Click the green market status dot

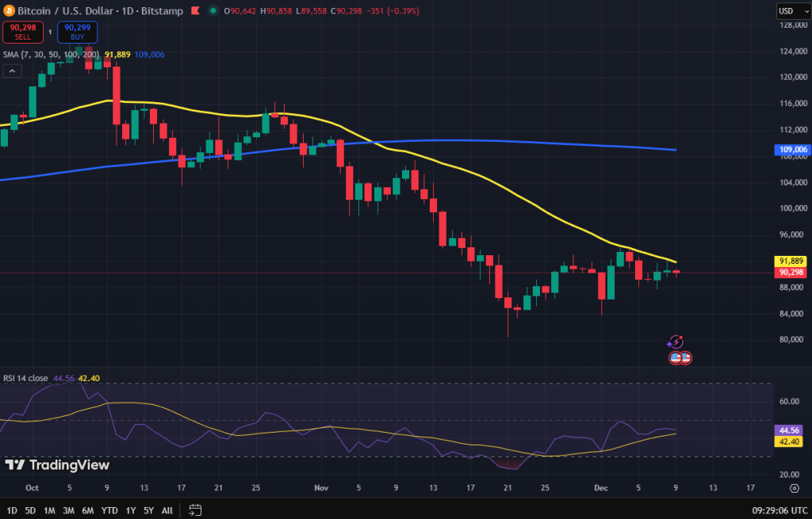point(213,11)
